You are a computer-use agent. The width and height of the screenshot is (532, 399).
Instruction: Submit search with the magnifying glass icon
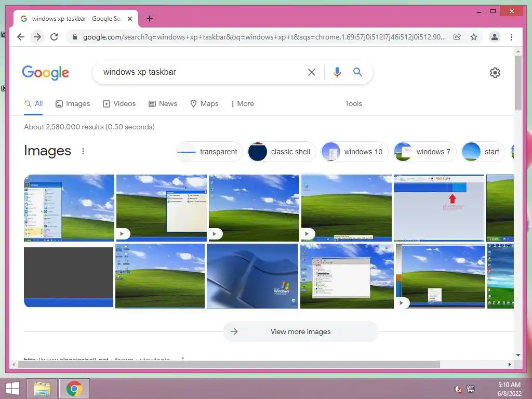click(x=357, y=72)
